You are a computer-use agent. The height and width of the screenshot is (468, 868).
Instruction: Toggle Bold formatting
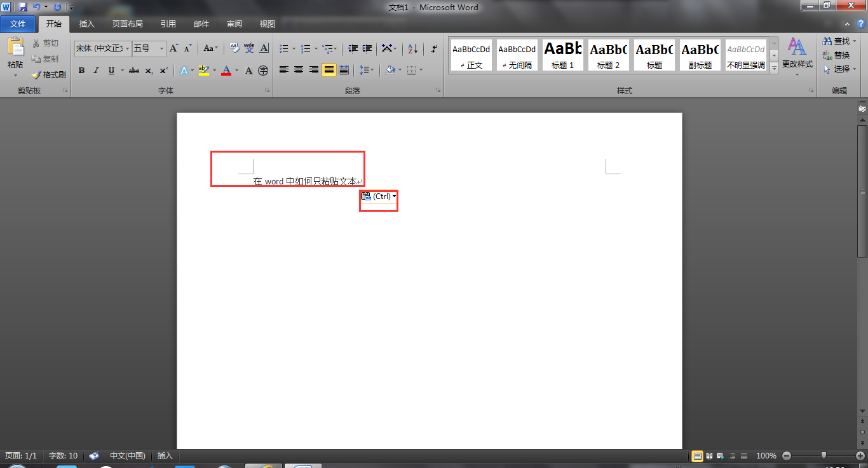point(81,71)
